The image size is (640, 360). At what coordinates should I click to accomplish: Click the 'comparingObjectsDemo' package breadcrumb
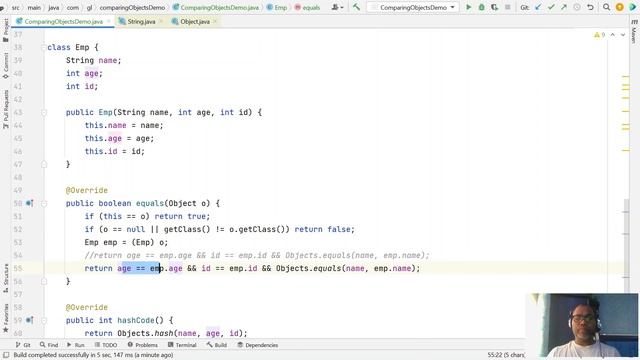132,7
